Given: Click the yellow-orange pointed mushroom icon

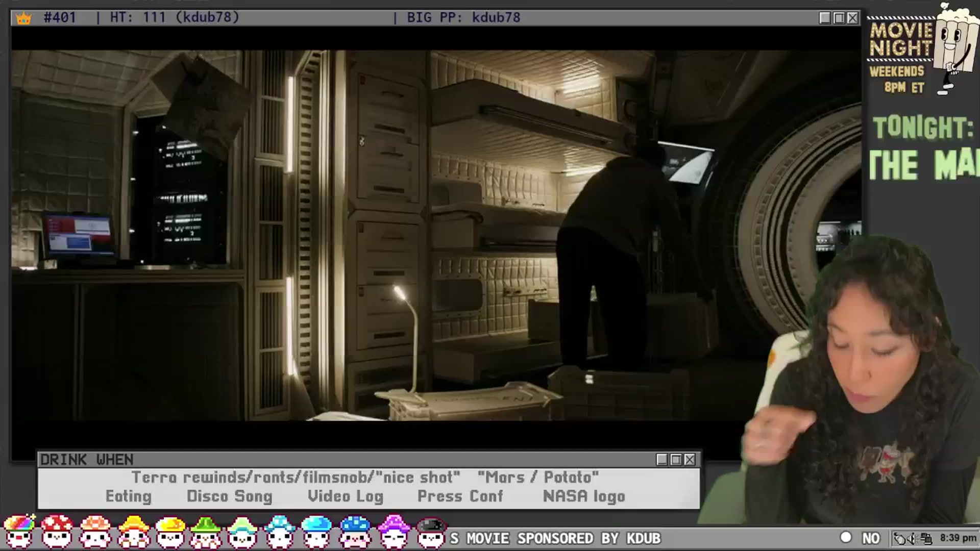Looking at the screenshot, I should click(x=133, y=532).
